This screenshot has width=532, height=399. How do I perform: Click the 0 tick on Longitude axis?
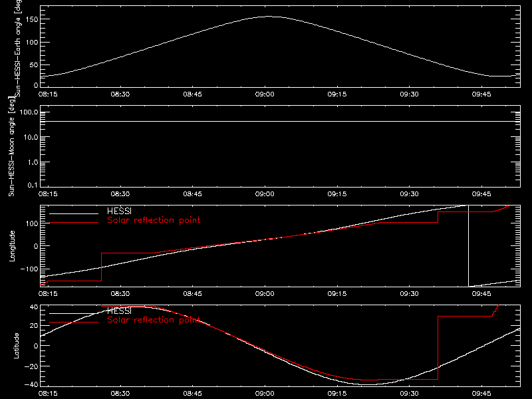[36, 246]
